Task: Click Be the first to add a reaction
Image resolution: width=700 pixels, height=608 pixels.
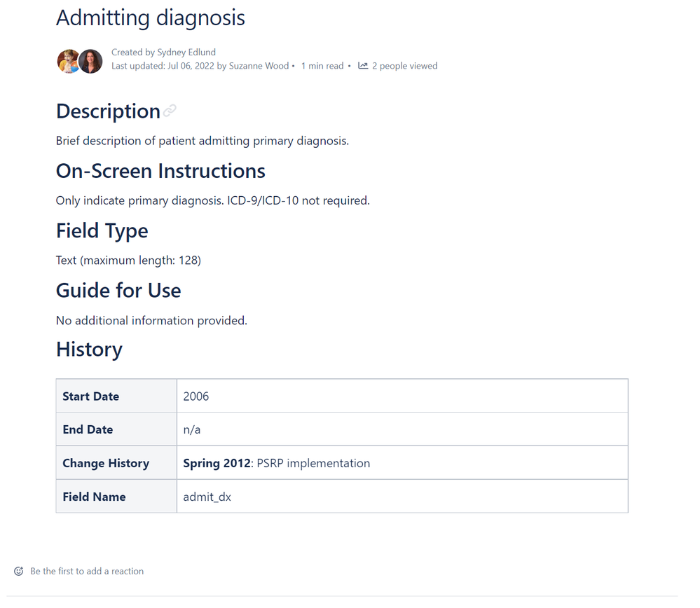Action: coord(87,571)
